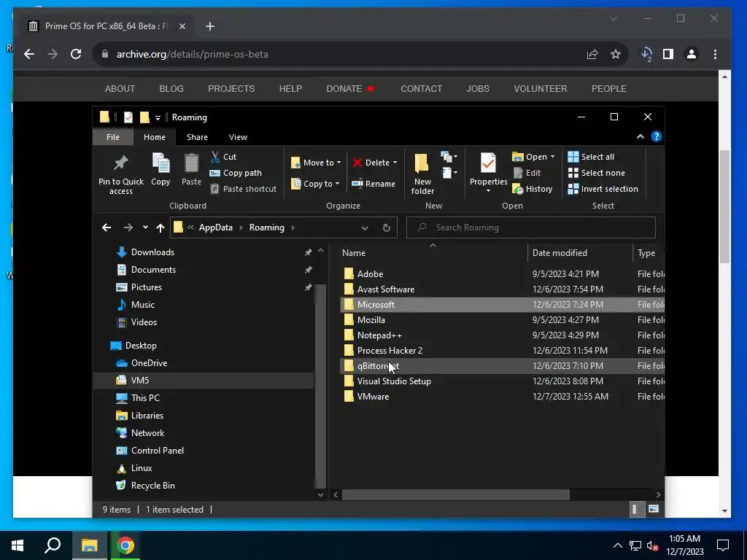Expand address bar history dropdown

(x=365, y=228)
